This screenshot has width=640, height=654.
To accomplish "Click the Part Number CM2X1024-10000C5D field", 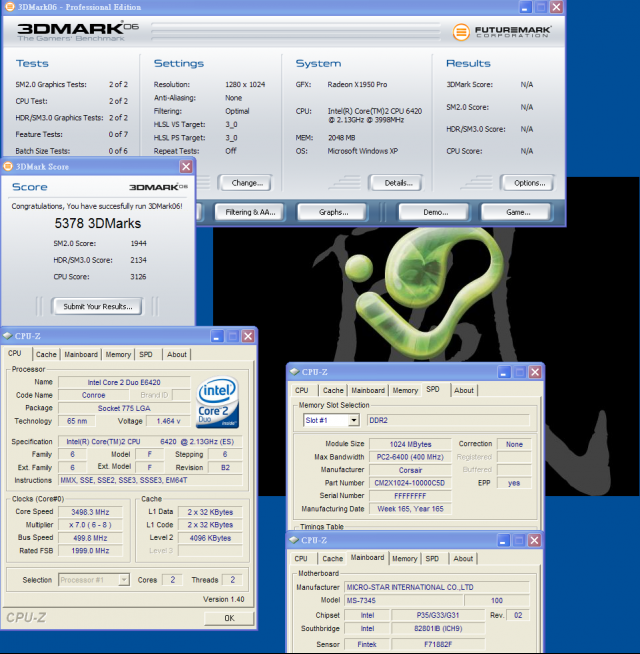I will pyautogui.click(x=410, y=483).
